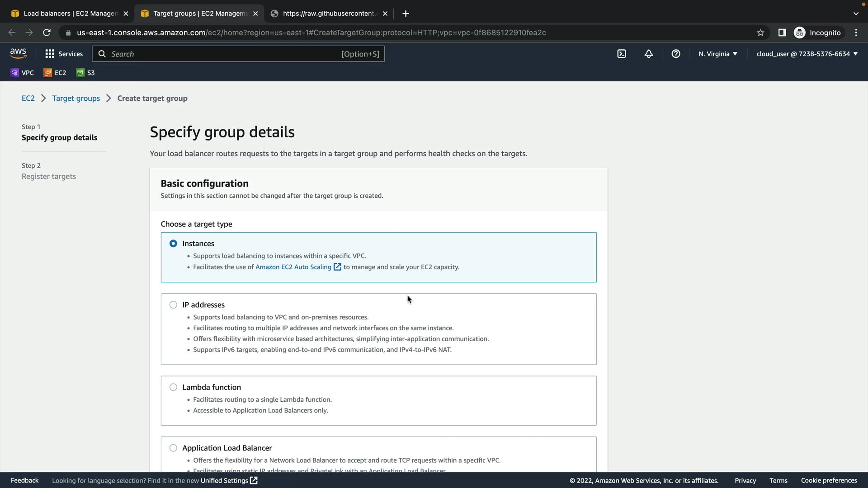This screenshot has width=868, height=488.
Task: Open the notifications bell
Action: [649, 54]
